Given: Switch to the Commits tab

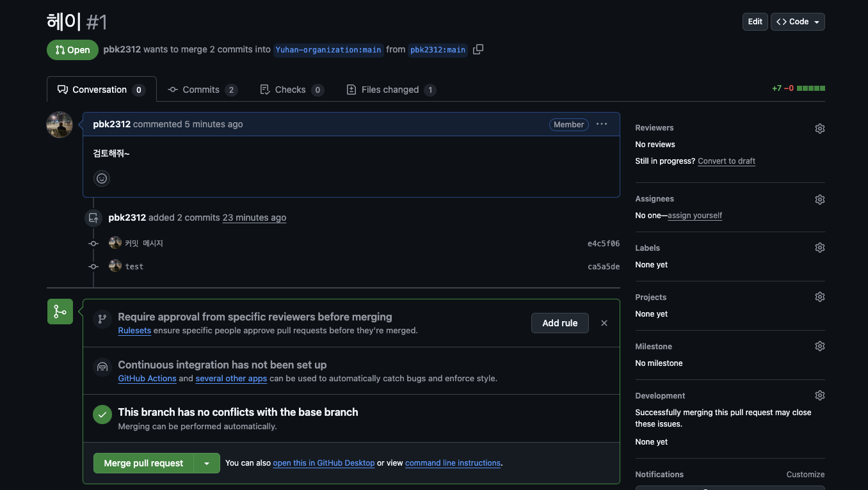Looking at the screenshot, I should click(x=202, y=90).
